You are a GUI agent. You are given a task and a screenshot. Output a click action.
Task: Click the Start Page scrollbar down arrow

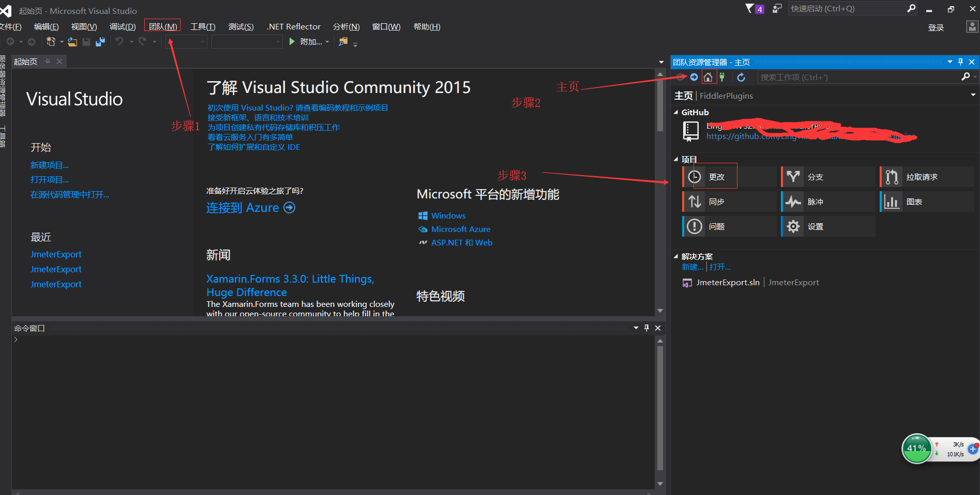[x=660, y=311]
